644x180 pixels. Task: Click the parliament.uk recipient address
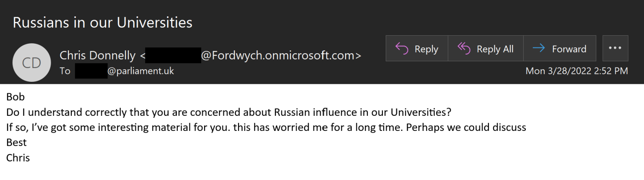click(140, 71)
